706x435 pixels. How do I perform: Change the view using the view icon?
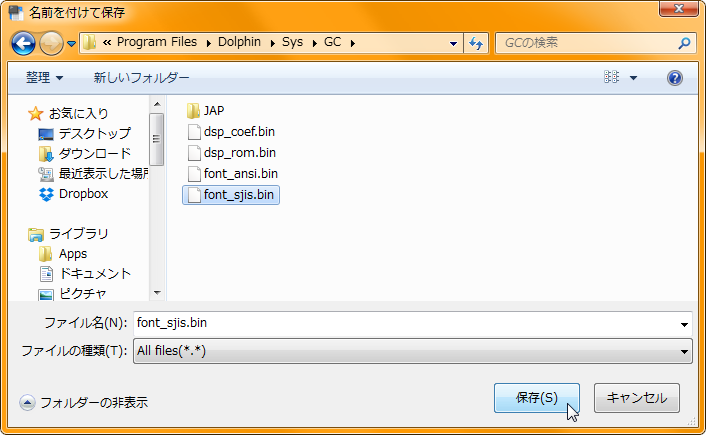click(x=611, y=77)
